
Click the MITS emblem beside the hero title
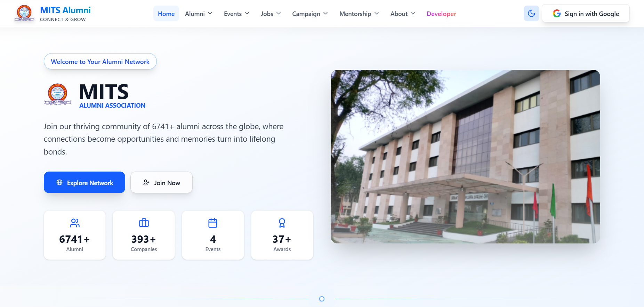tap(58, 94)
